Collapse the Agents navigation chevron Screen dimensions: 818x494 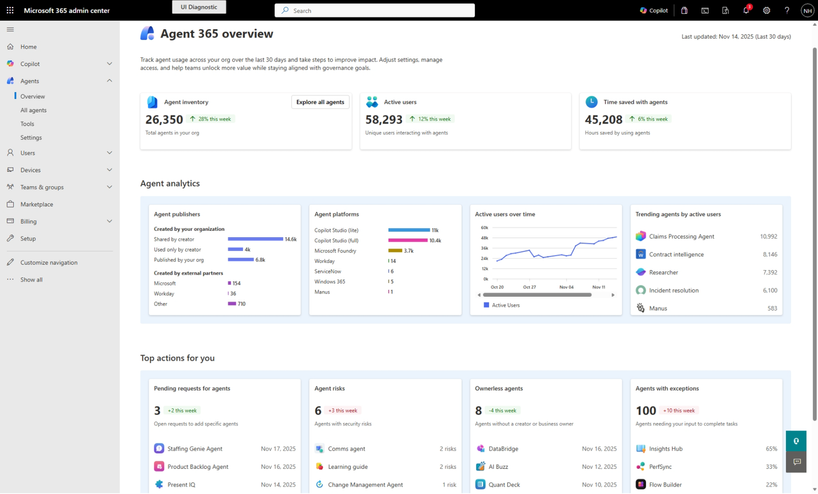[110, 81]
